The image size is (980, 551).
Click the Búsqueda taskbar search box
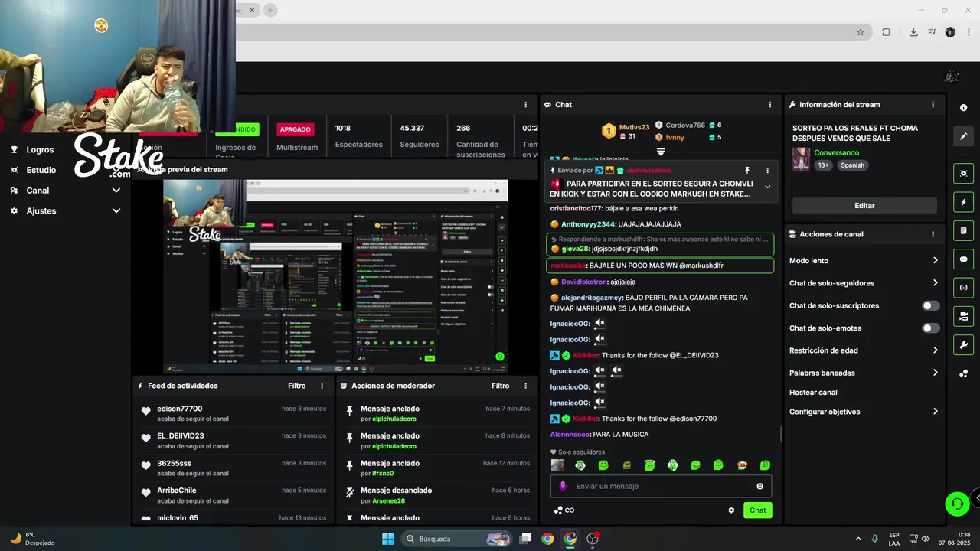tap(458, 539)
